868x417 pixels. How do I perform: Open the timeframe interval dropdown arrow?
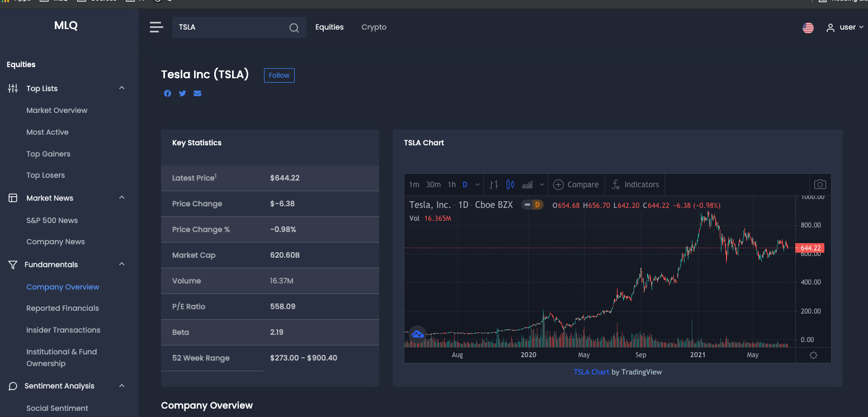pos(477,184)
